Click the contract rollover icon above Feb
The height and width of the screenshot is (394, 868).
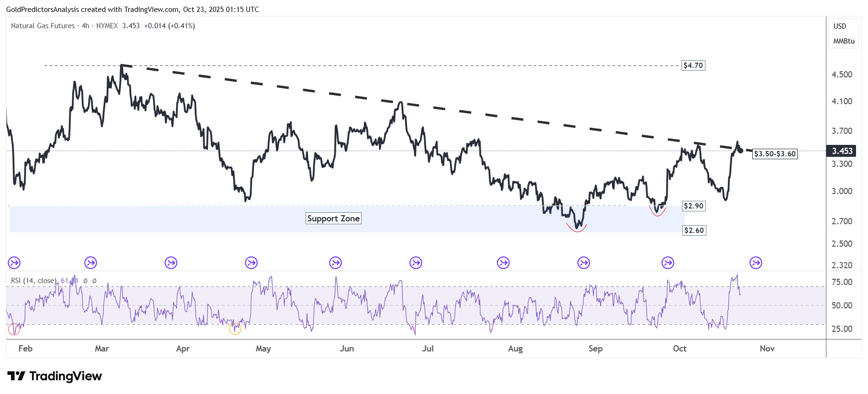click(14, 263)
